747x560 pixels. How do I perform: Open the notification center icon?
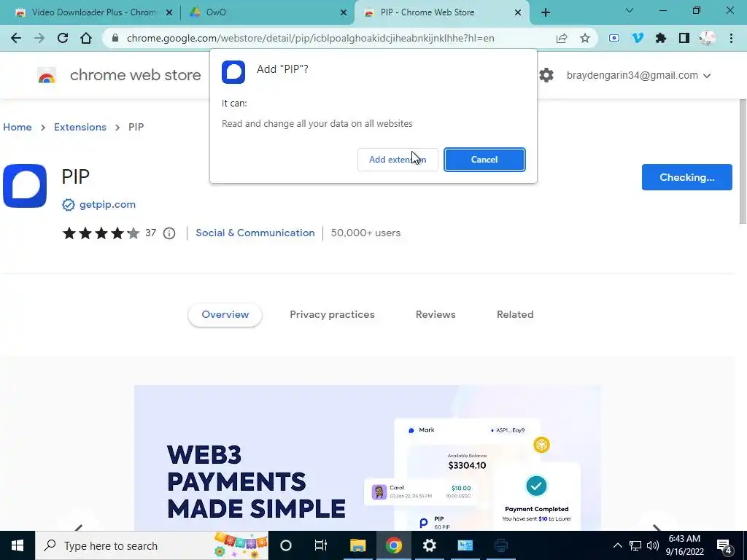pos(724,545)
